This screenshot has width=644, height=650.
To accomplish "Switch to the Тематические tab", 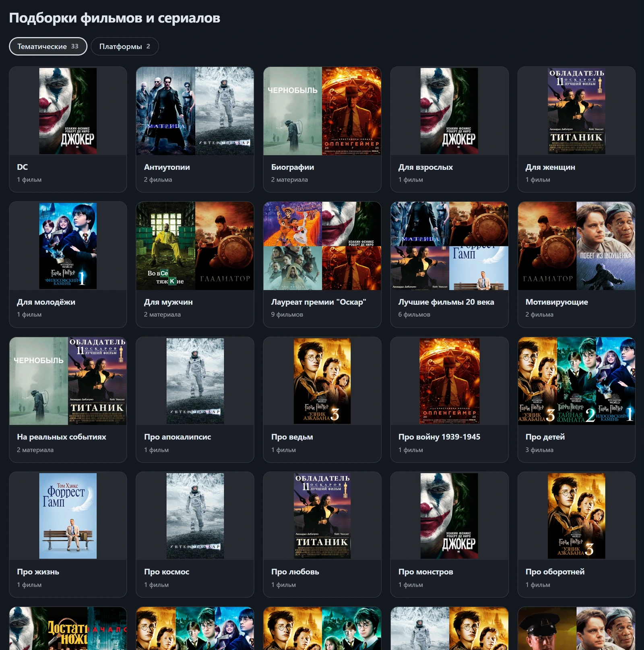I will point(48,46).
